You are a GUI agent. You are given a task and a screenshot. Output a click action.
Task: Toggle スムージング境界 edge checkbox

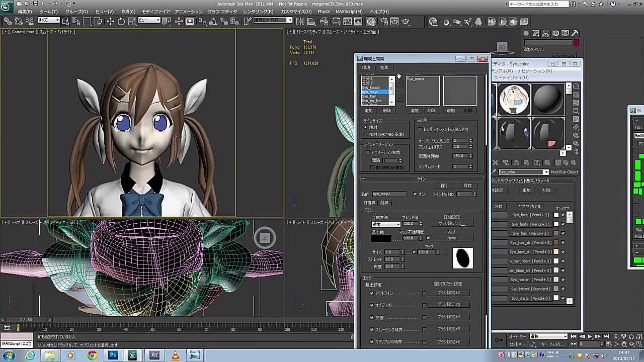372,329
